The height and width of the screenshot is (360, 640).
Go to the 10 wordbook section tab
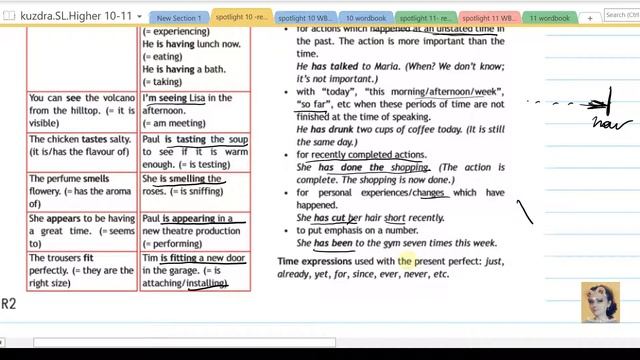(x=366, y=18)
